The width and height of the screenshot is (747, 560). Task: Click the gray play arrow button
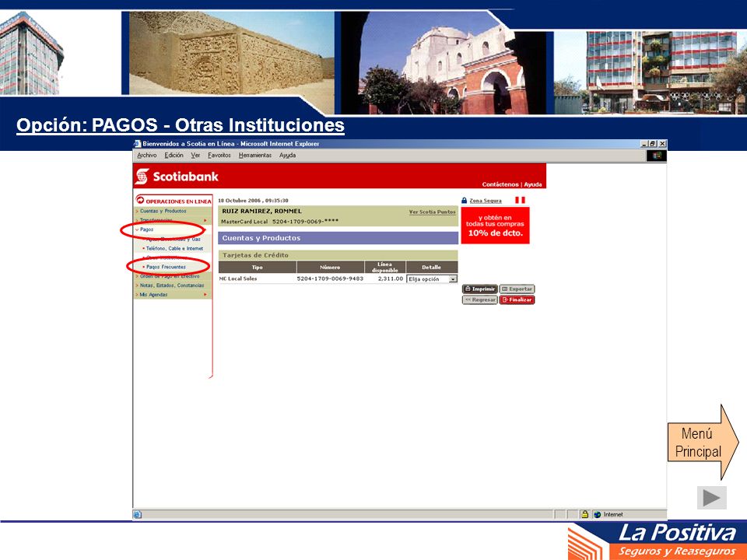tap(711, 498)
